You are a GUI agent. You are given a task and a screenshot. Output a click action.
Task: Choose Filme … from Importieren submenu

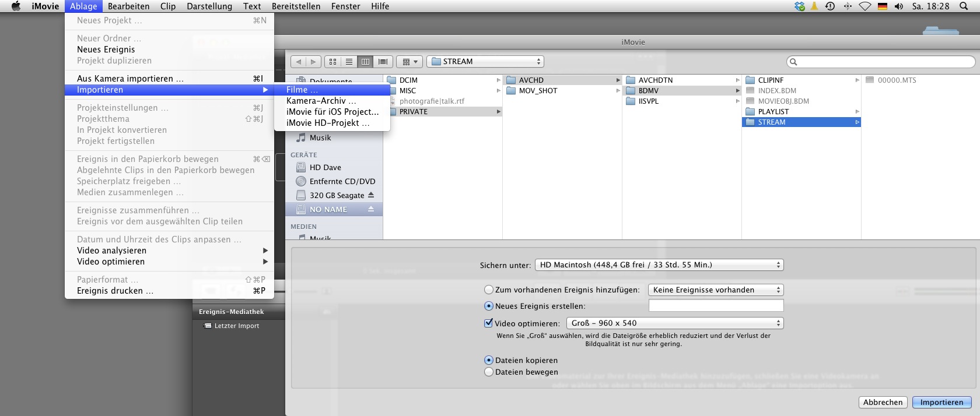[x=332, y=90]
